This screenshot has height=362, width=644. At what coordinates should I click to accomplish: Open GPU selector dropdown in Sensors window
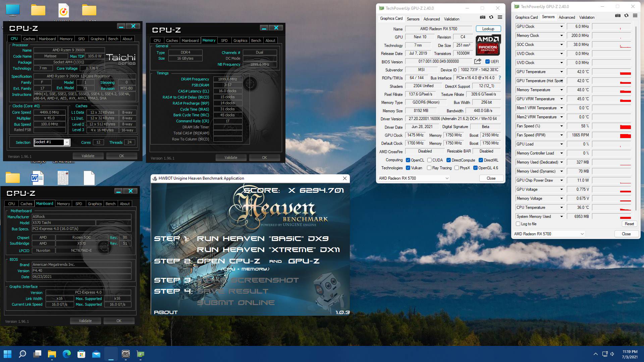pyautogui.click(x=549, y=234)
